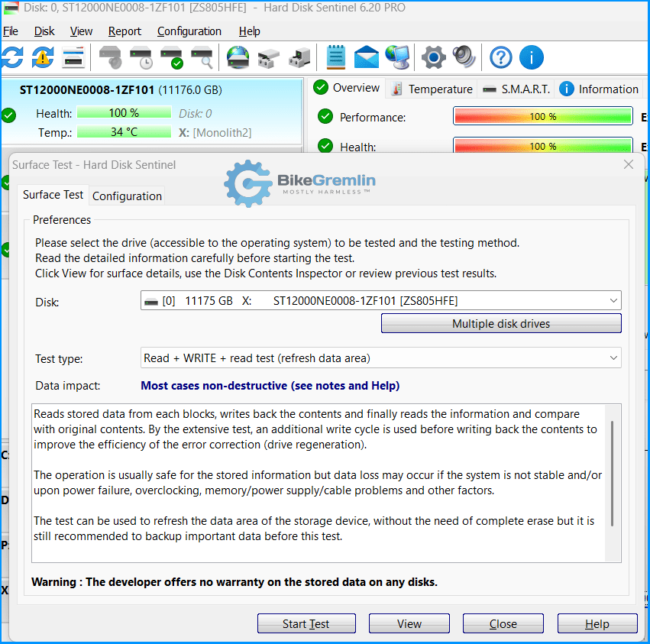Image resolution: width=650 pixels, height=644 pixels.
Task: Click the grayed-out disk with speaker icon
Action: (110, 57)
